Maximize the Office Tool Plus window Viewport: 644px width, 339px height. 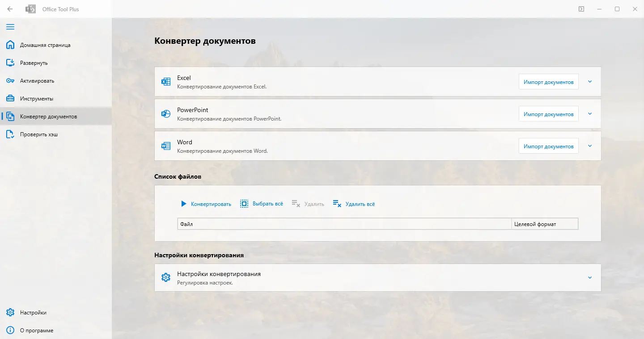coord(617,9)
